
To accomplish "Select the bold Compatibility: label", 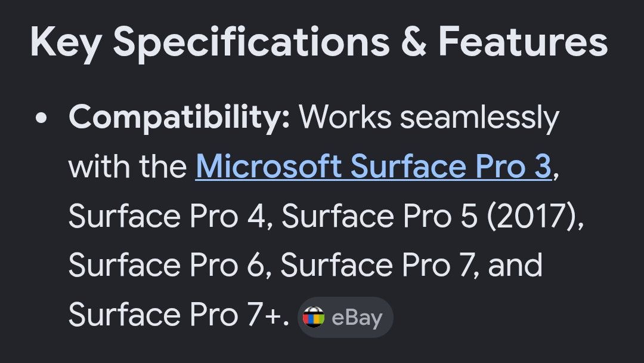I will [179, 118].
